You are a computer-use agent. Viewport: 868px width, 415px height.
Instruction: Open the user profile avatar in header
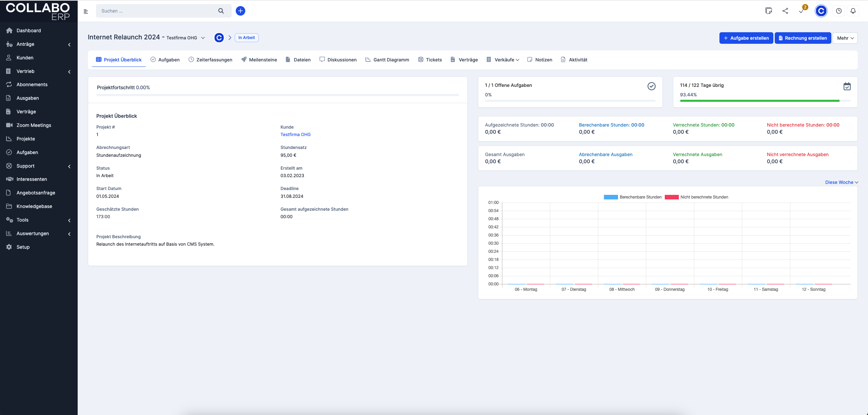[x=821, y=11]
